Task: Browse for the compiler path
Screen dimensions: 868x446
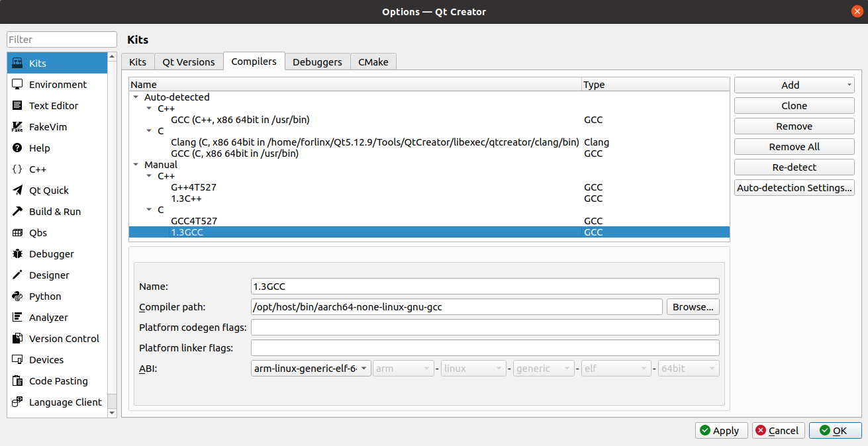Action: pos(693,307)
